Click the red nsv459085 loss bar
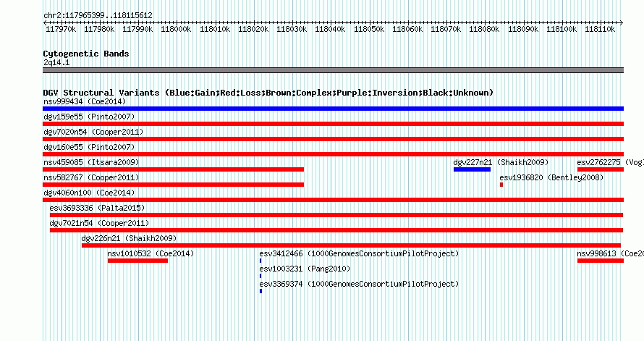 point(174,169)
